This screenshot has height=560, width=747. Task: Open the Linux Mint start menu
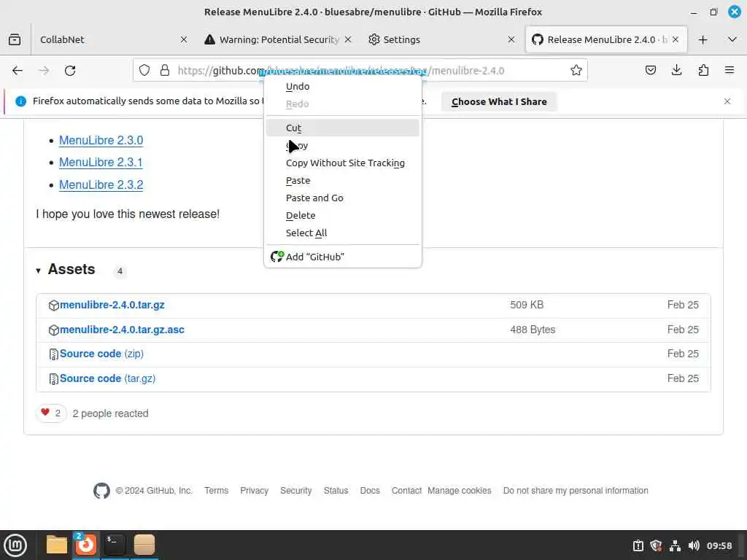pos(15,545)
